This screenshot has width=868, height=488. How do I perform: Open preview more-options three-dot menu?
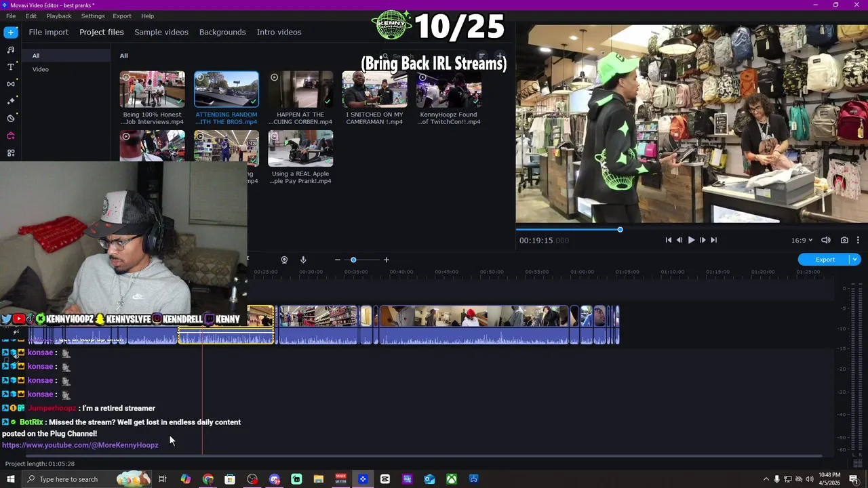point(858,240)
